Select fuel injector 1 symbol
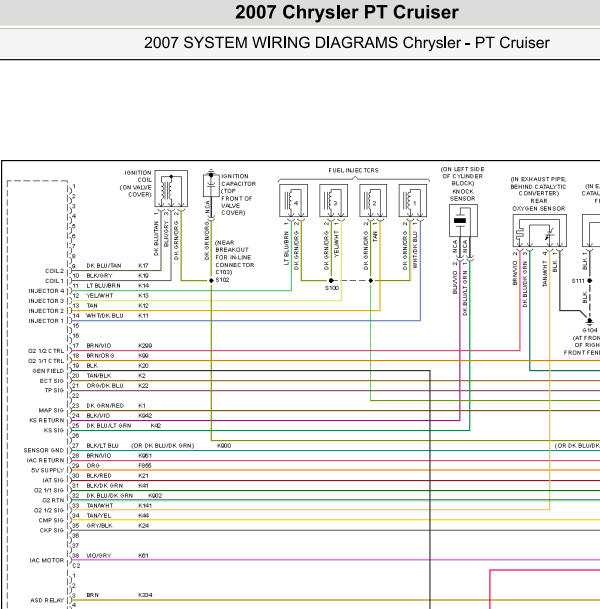600x609 pixels. tap(413, 200)
